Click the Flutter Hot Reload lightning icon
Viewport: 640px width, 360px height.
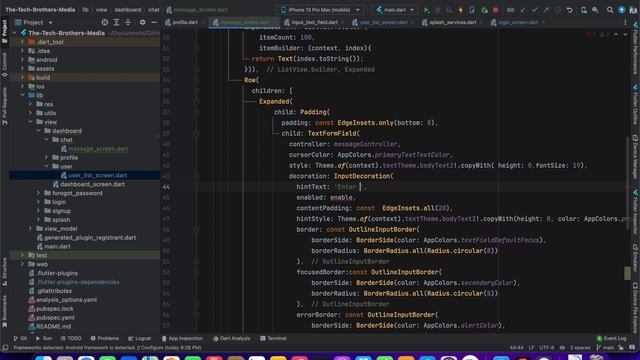tap(460, 10)
